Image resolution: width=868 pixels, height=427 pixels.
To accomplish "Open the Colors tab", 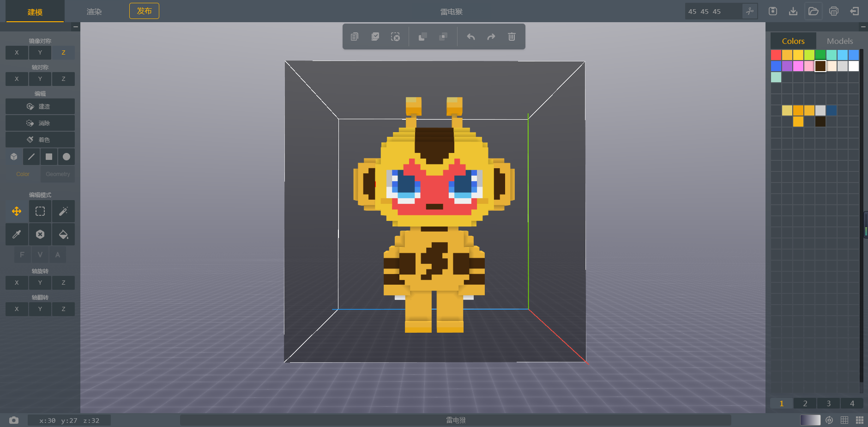I will coord(793,41).
